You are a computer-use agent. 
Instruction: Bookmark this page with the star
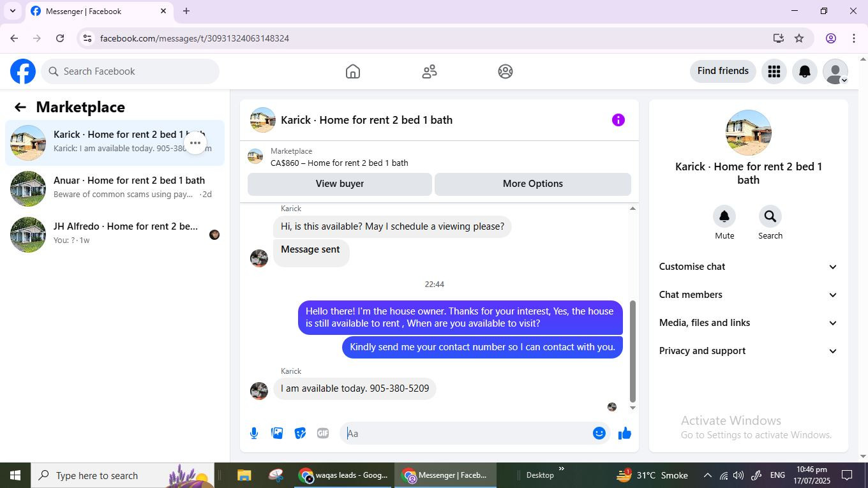coord(799,38)
